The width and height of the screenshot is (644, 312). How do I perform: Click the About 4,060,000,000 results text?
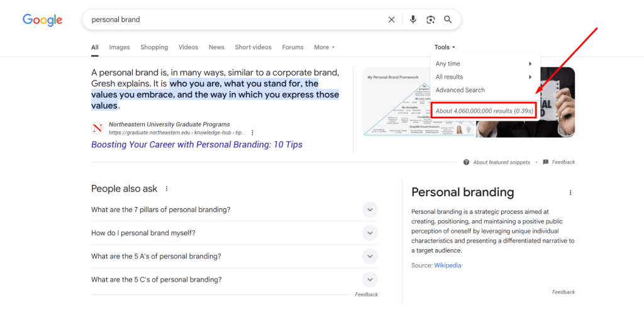[x=484, y=111]
